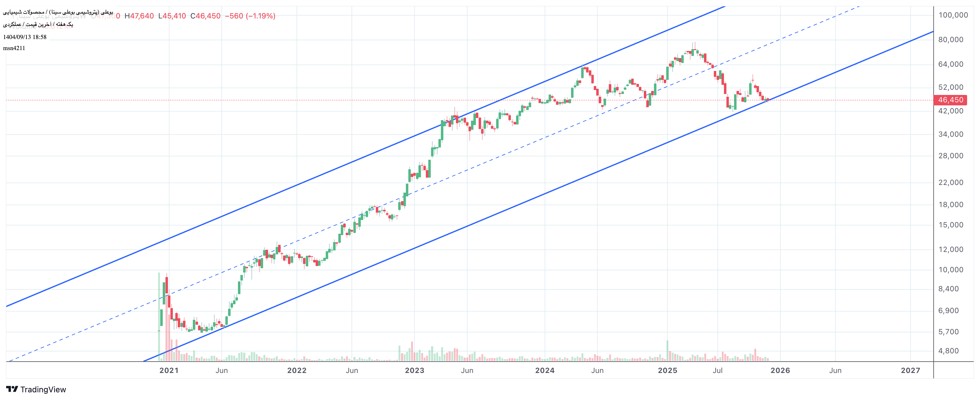The width and height of the screenshot is (980, 400).
Task: Select the 22,000 price scale label
Action: (950, 183)
